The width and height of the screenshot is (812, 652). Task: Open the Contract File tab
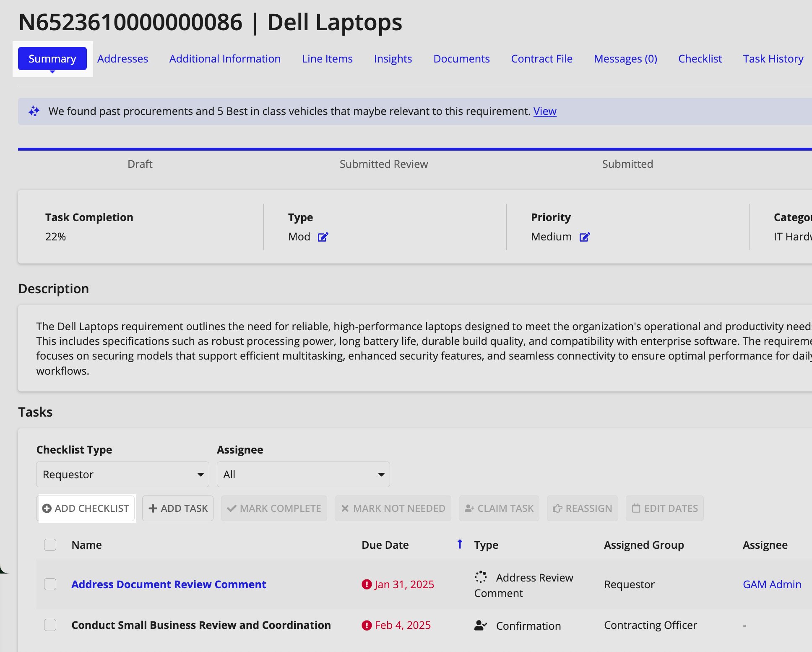click(x=541, y=59)
